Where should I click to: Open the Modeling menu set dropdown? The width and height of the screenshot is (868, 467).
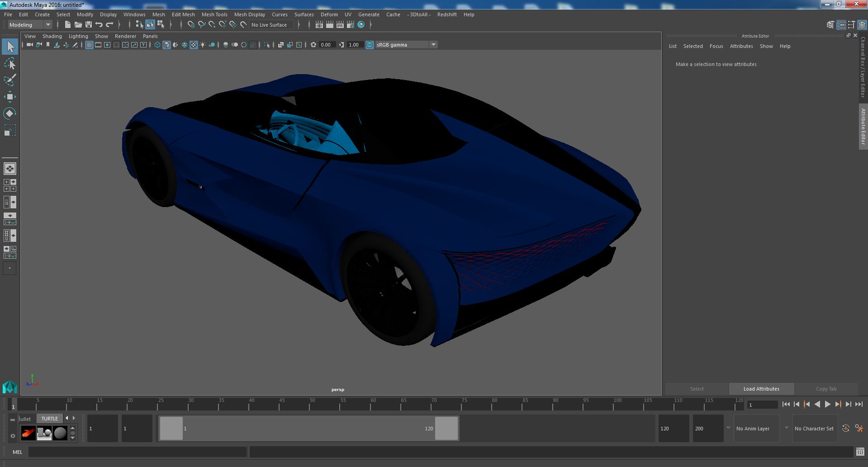30,25
